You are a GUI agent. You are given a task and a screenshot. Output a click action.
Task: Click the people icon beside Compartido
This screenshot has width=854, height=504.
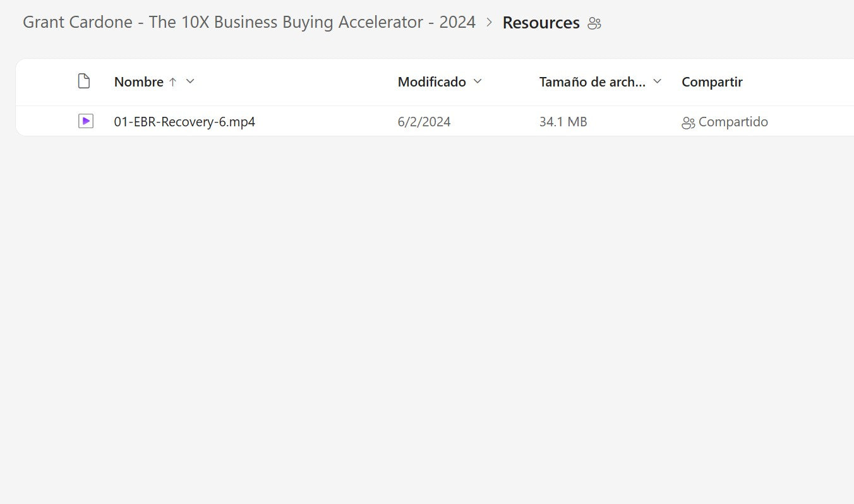pos(688,123)
